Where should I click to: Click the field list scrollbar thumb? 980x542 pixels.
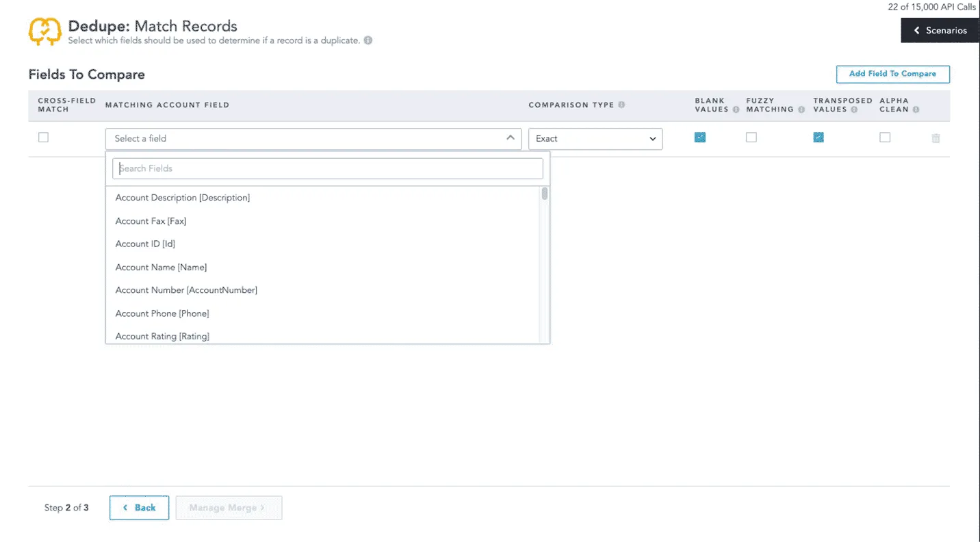click(x=545, y=194)
